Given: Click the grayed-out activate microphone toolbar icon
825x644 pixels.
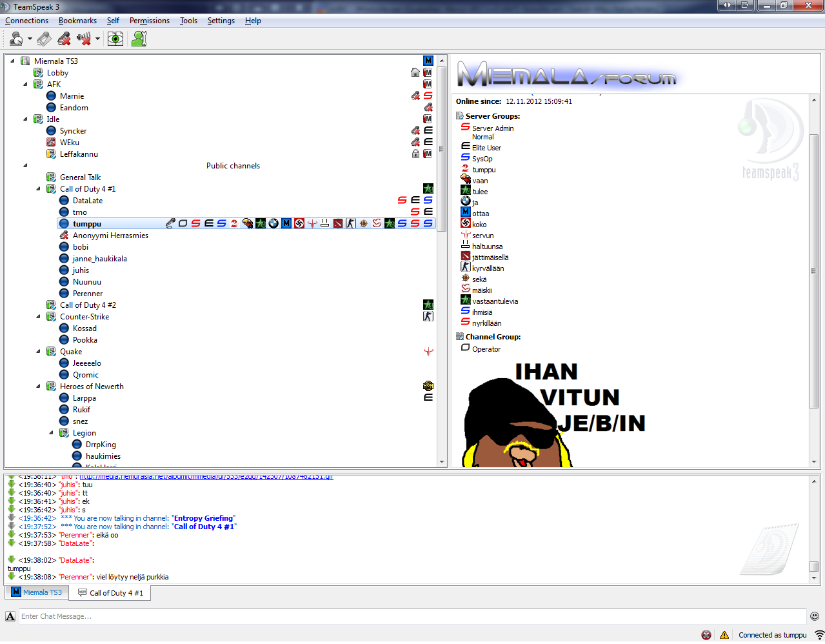Looking at the screenshot, I should (44, 39).
